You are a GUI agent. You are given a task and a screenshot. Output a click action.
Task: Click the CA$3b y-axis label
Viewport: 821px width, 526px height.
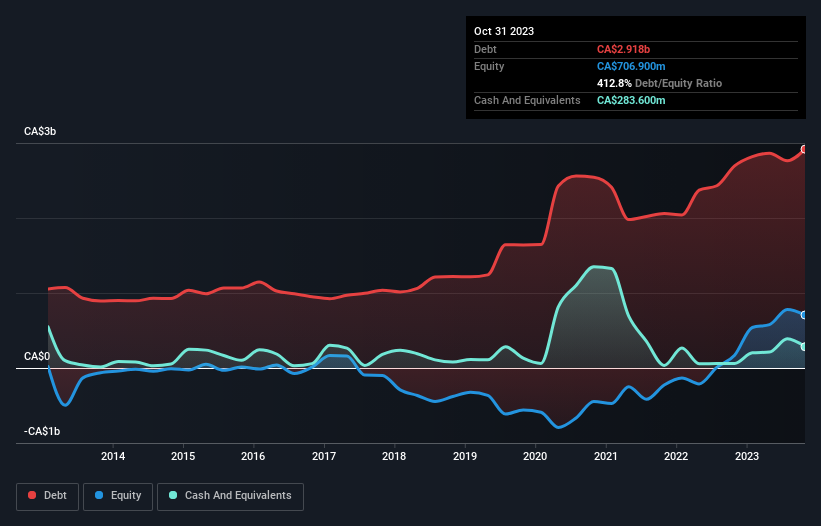40,131
